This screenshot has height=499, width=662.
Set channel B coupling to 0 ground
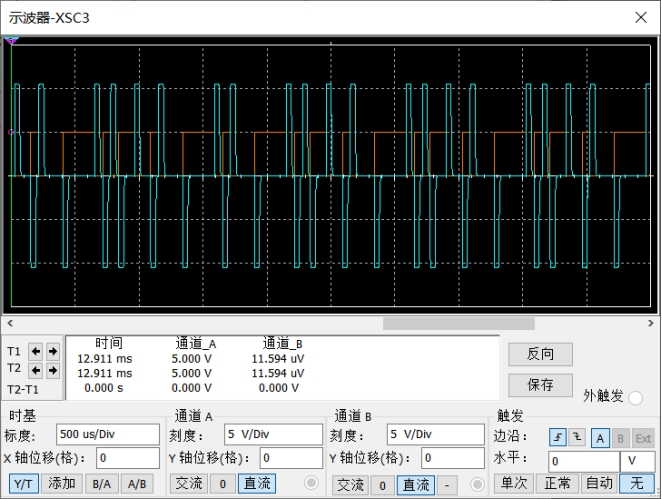[383, 485]
